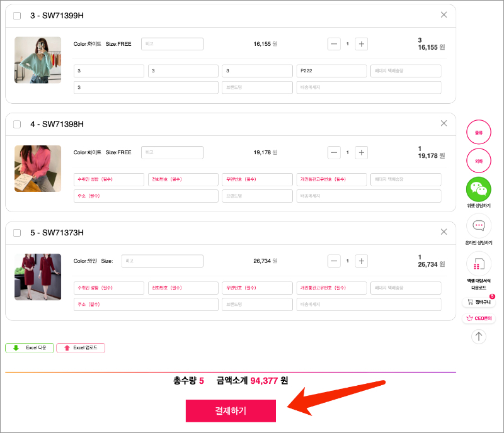Click the scroll-to-top arrow icon

(478, 337)
